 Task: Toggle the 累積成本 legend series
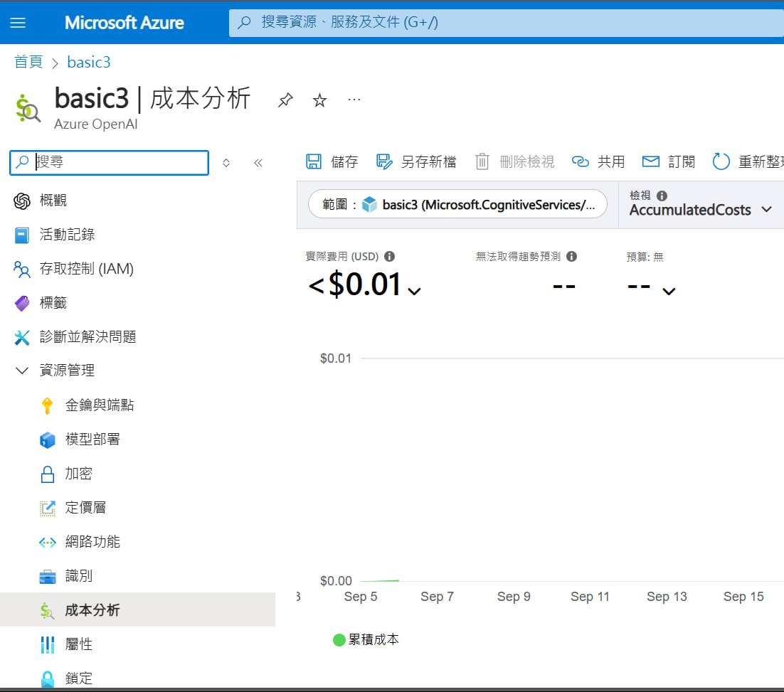[366, 640]
